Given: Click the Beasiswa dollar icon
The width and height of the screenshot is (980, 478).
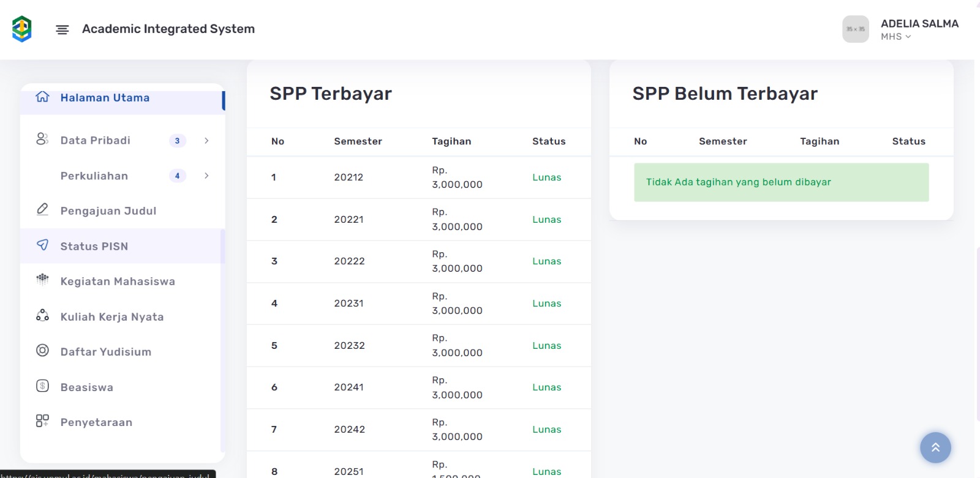Looking at the screenshot, I should (42, 386).
